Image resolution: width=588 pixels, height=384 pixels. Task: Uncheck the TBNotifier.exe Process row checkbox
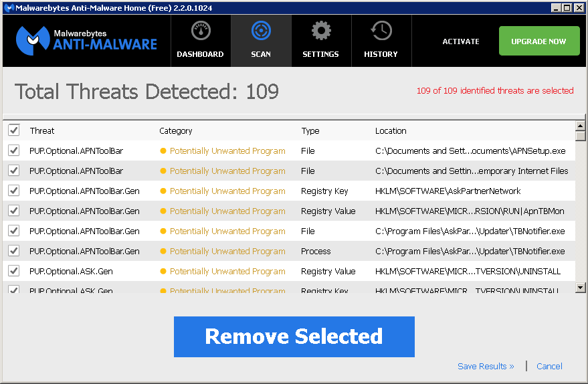(14, 251)
